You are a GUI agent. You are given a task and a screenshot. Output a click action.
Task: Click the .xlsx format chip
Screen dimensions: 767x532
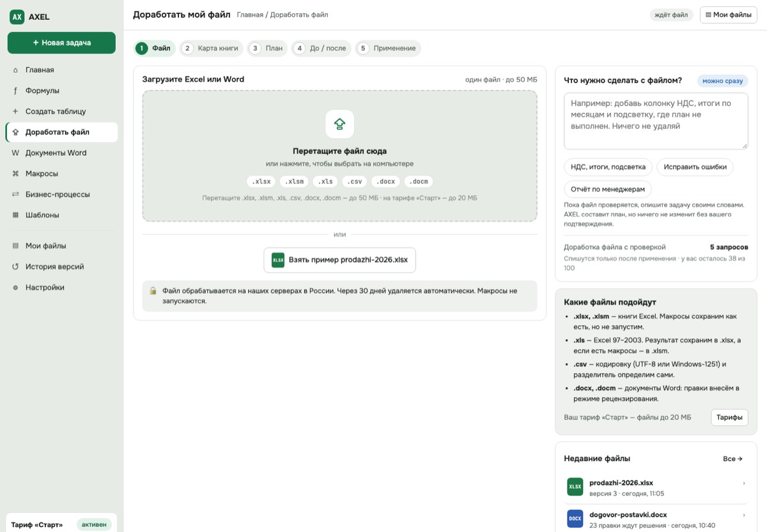click(261, 181)
